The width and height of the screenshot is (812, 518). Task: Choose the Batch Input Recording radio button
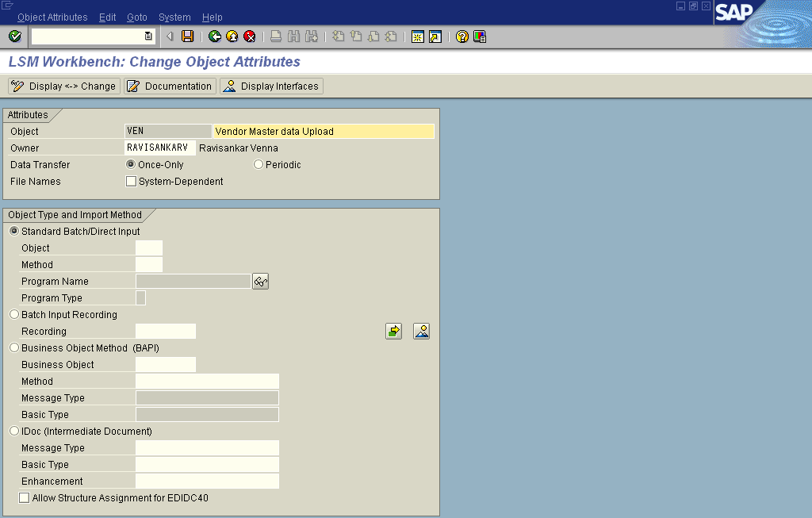coord(14,315)
